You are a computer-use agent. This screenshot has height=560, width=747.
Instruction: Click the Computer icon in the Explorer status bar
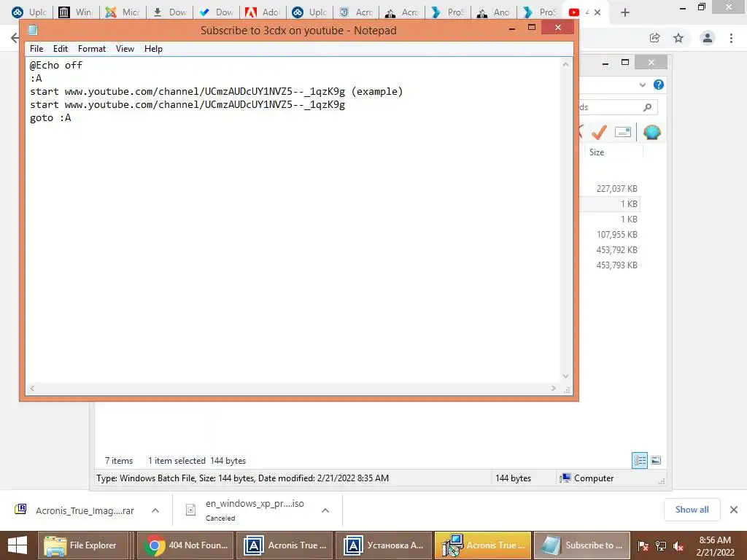(565, 478)
